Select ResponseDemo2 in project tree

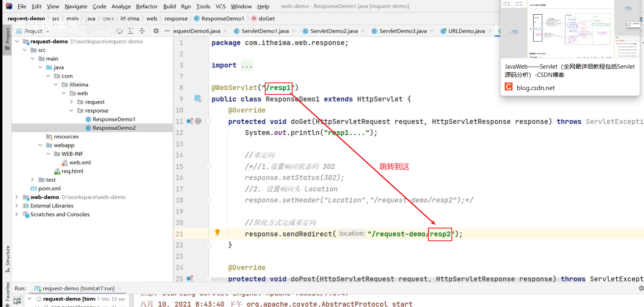tap(114, 128)
